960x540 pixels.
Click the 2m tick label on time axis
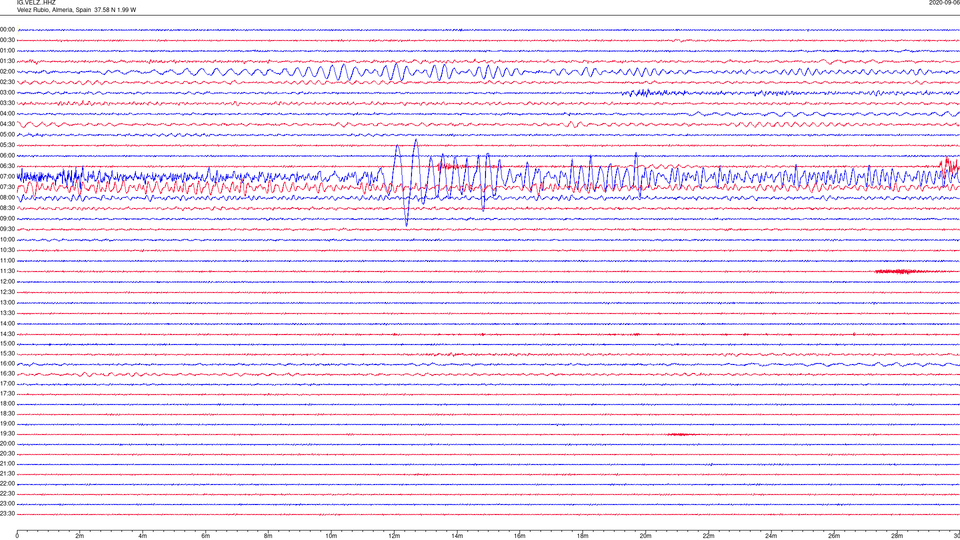click(80, 536)
